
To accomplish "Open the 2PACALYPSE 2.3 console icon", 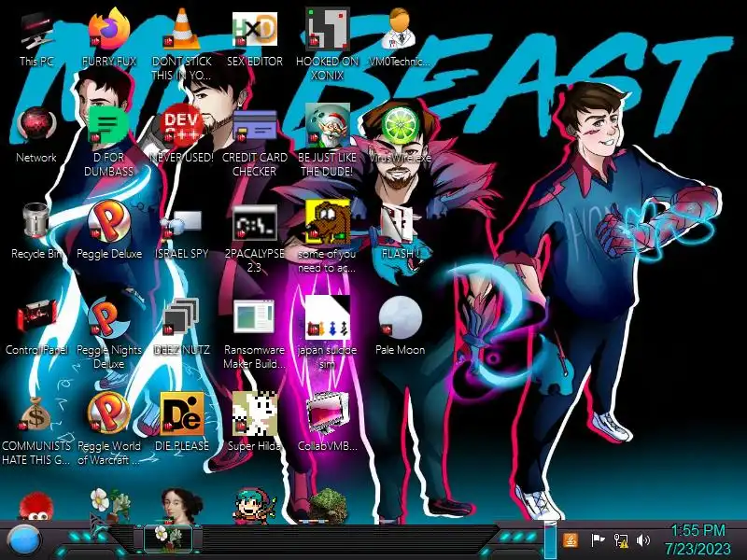I will (x=254, y=223).
